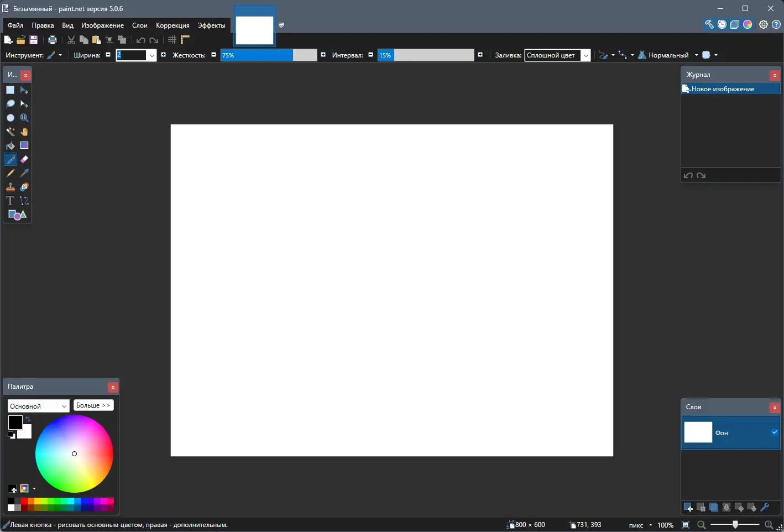Select the Line/Curve tool
The width and height of the screenshot is (784, 532).
(24, 201)
